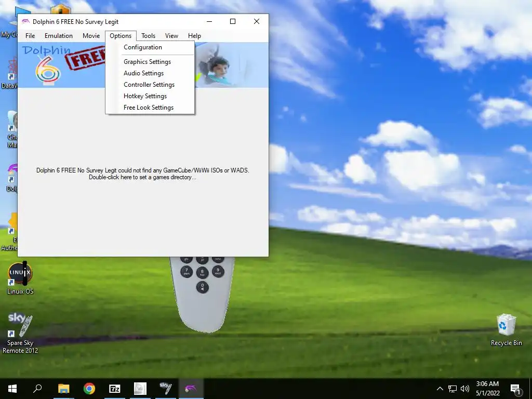Switch to Sky remote taskbar app
Viewport: 532px width, 399px height.
point(166,389)
